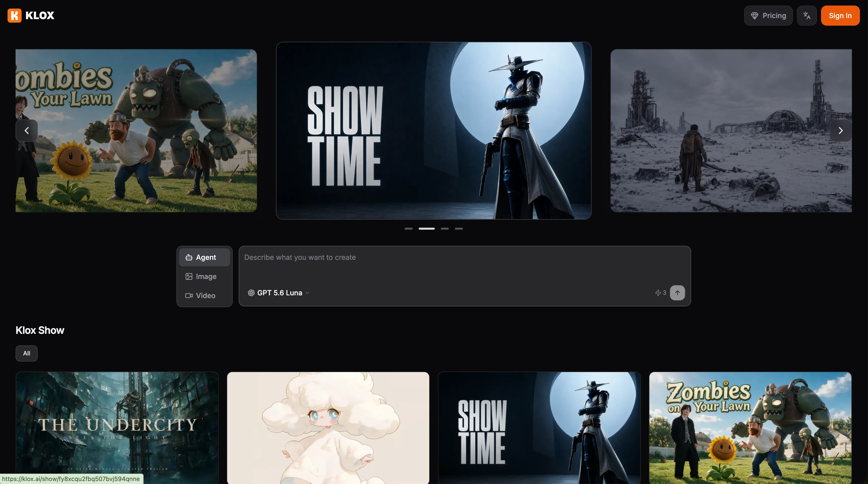Switch to Video mode tab

205,296
